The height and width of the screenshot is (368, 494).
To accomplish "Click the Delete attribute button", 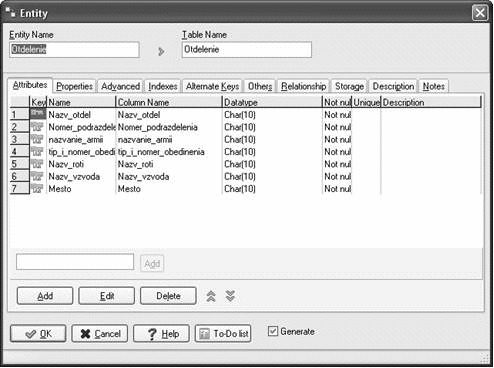I will [x=168, y=296].
